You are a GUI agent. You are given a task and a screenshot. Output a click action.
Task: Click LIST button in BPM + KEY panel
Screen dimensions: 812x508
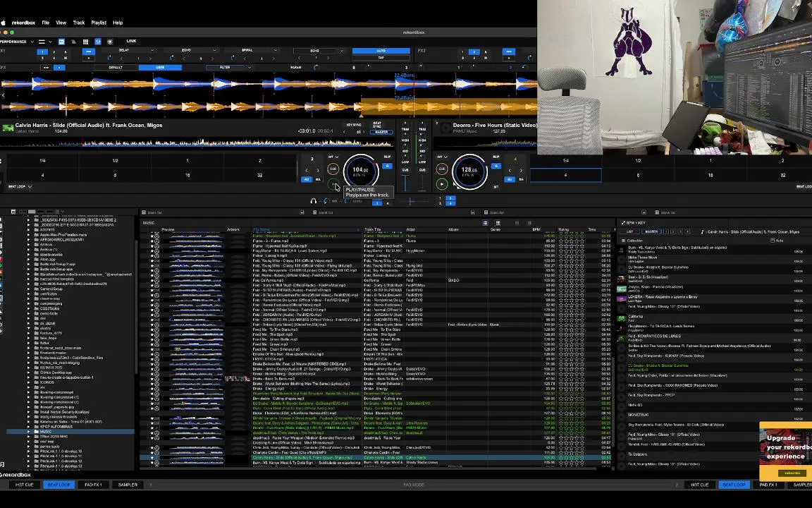click(630, 231)
